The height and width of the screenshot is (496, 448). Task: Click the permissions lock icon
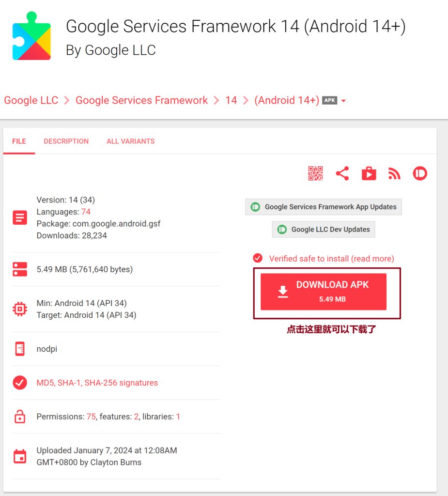tap(20, 417)
